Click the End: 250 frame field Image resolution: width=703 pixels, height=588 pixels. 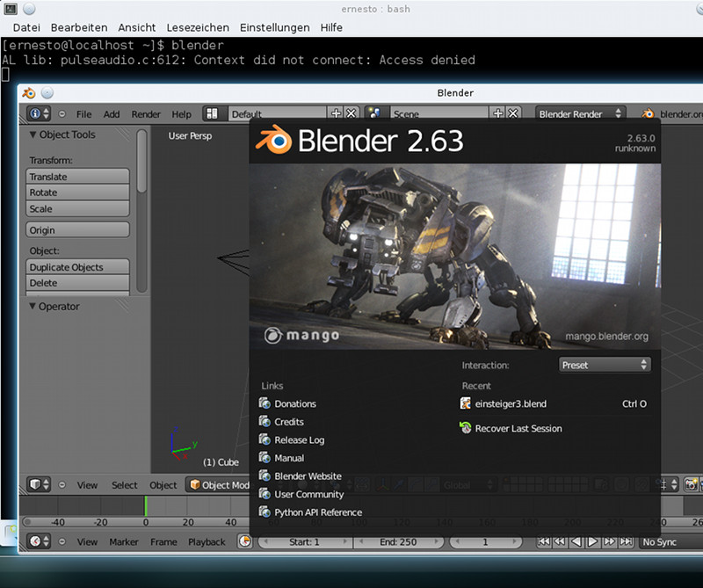(398, 541)
